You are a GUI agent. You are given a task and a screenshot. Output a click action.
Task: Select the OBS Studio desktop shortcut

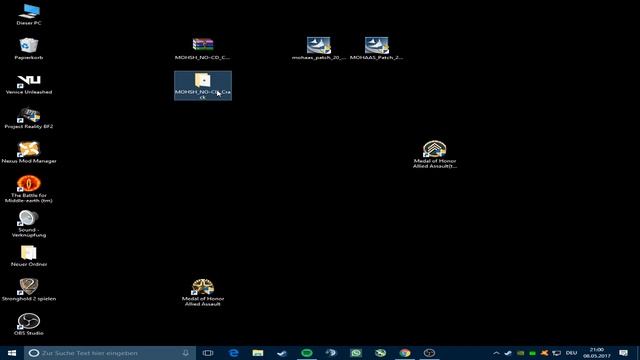[29, 324]
